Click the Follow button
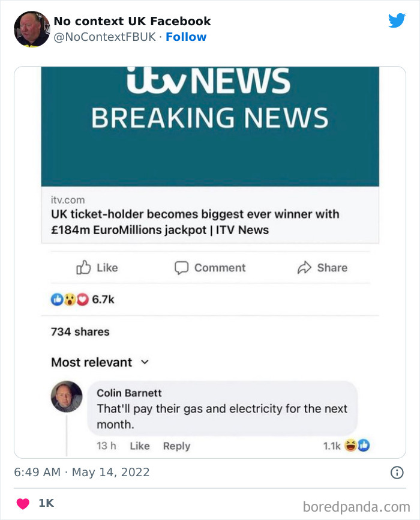 187,37
